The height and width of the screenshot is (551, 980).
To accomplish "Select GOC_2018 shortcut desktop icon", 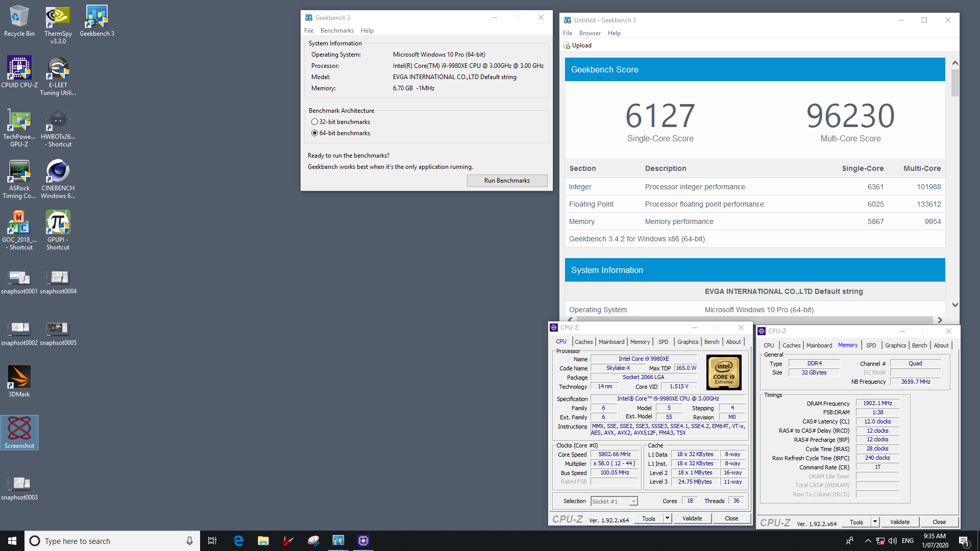I will [x=19, y=230].
